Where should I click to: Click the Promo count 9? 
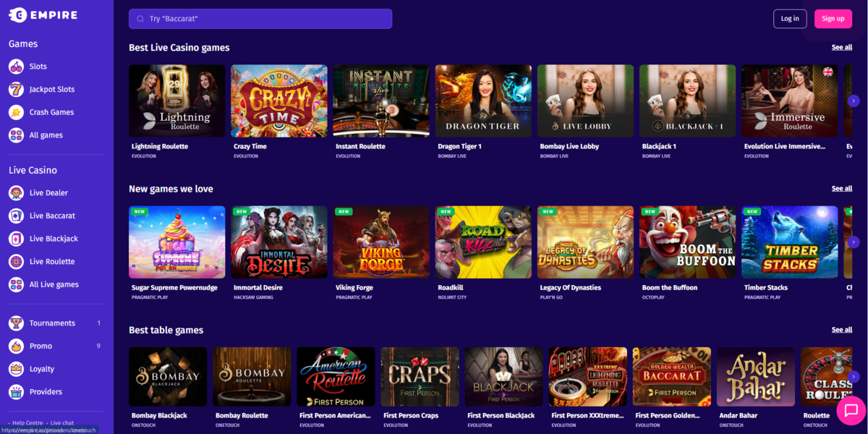[x=98, y=346]
